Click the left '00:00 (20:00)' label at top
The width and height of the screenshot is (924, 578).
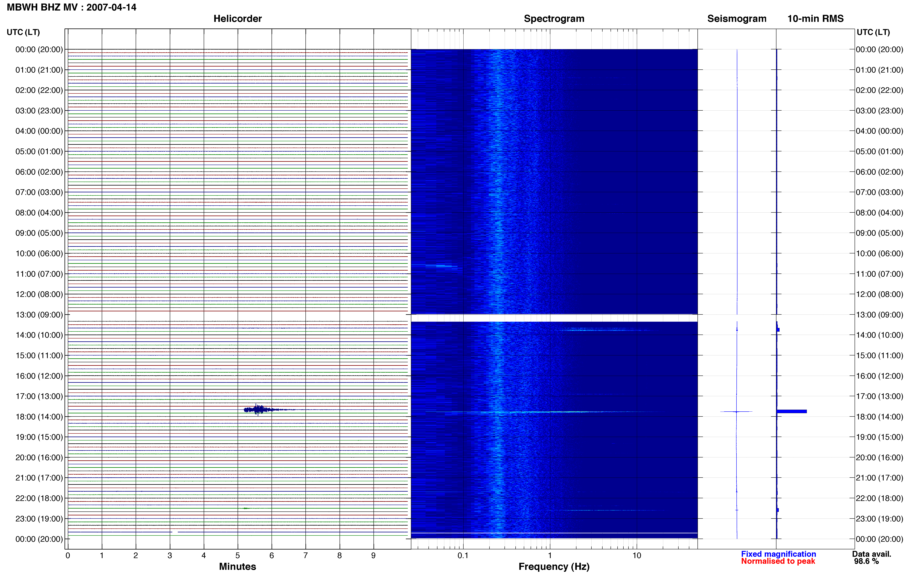pos(39,49)
